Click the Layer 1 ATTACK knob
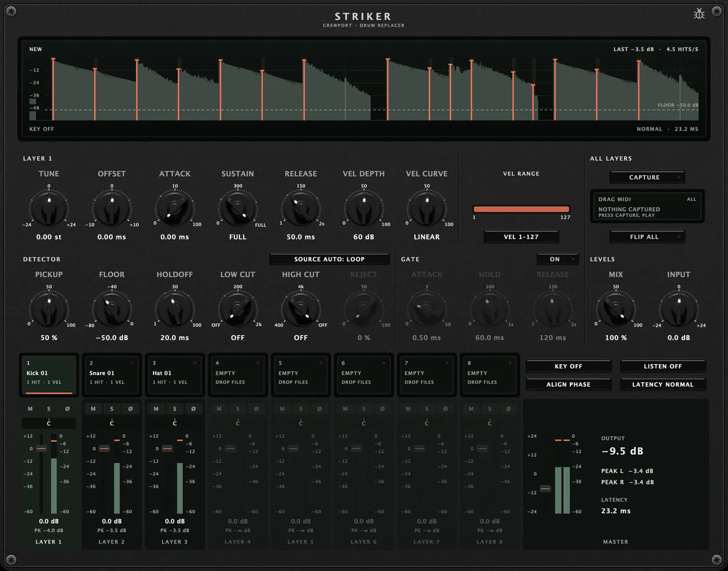 click(x=175, y=209)
